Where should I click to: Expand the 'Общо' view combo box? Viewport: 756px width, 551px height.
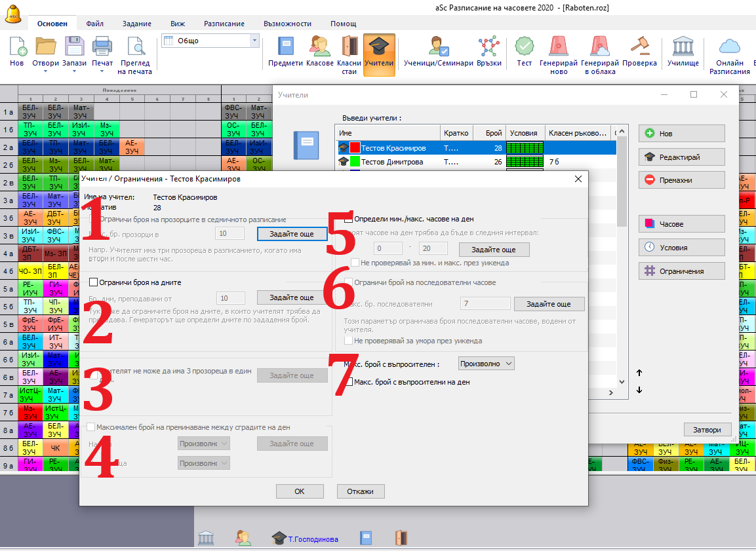coord(254,41)
